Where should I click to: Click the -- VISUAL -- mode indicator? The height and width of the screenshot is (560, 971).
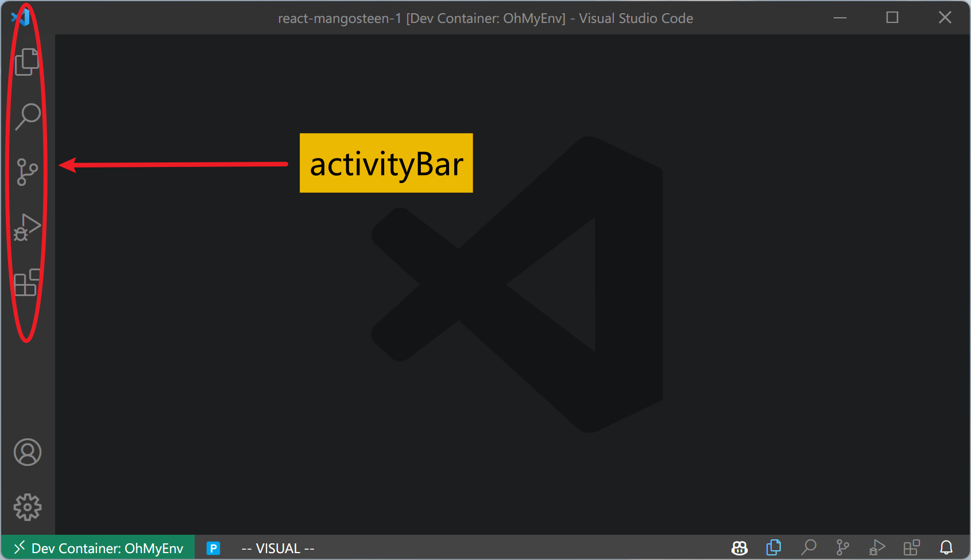point(278,549)
